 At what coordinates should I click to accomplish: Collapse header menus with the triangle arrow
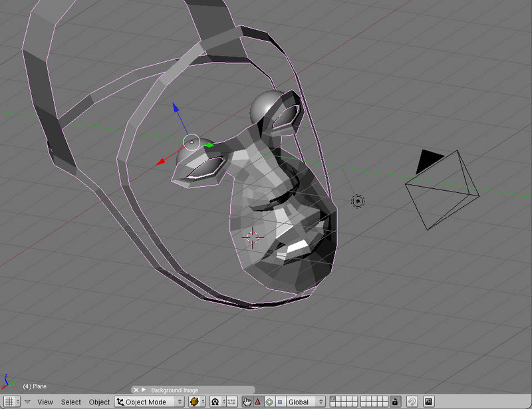(27, 402)
